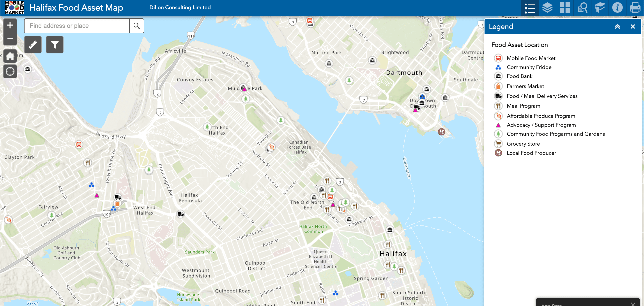Open the Filter tool
Screen dimensions: 644x306
[x=55, y=45]
